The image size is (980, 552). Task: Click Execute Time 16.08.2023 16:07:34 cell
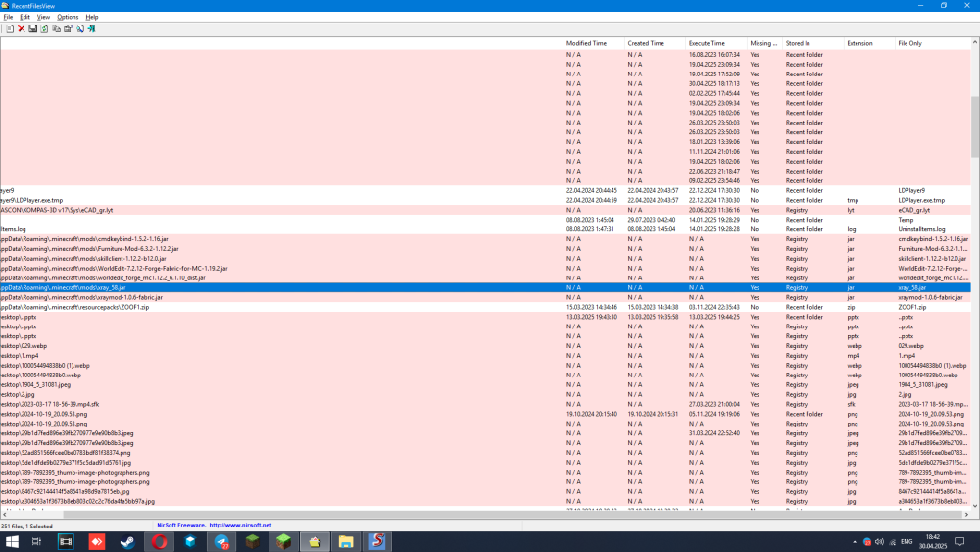[x=714, y=55]
